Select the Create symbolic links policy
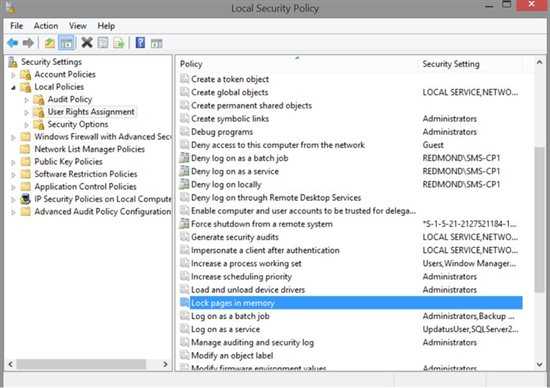 tap(230, 119)
